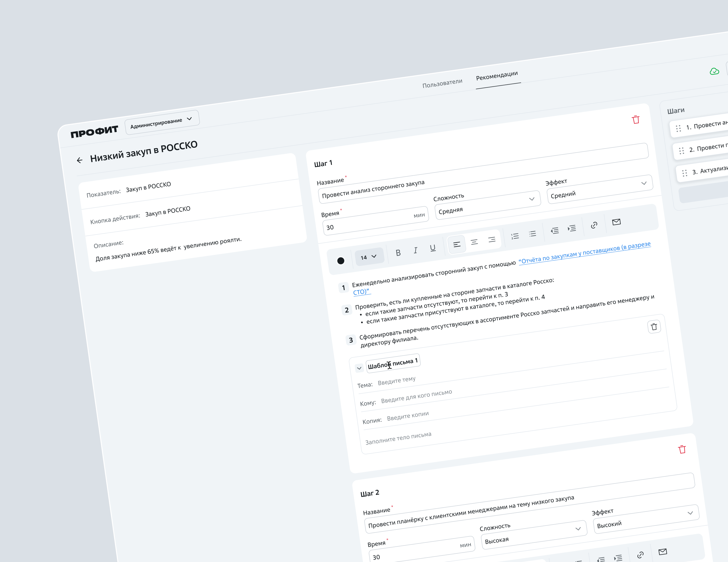Insert numbered list in Шаг 1 editor
Viewport: 728px width, 562px height.
pos(515,236)
